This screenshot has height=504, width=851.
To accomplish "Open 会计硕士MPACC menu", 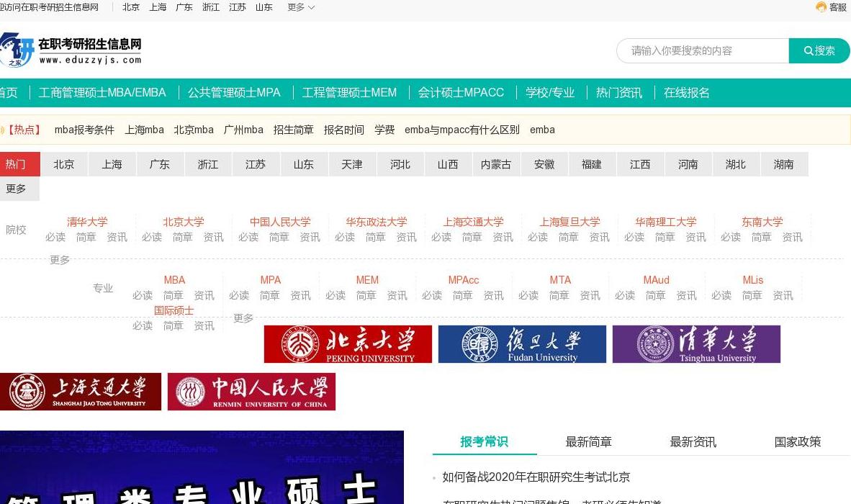I will point(461,93).
